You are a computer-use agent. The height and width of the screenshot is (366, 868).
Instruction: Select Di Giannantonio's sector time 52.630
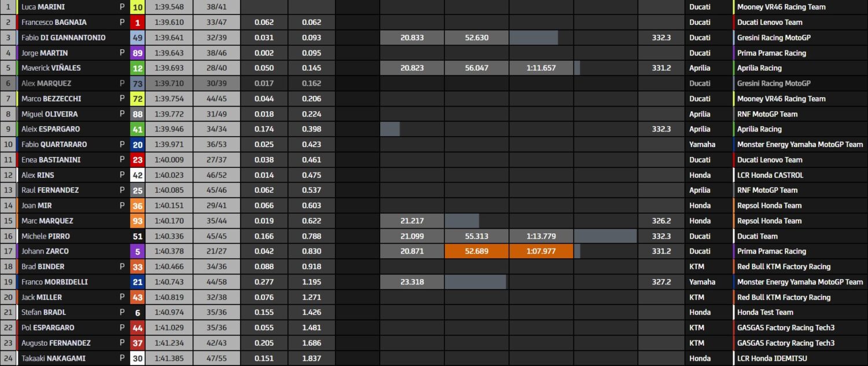(477, 38)
